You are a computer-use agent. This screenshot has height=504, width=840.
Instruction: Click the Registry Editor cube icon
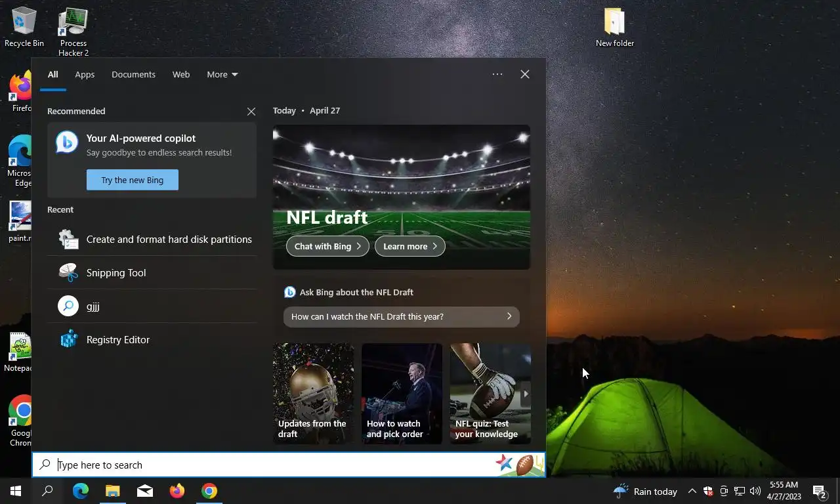[x=68, y=340]
